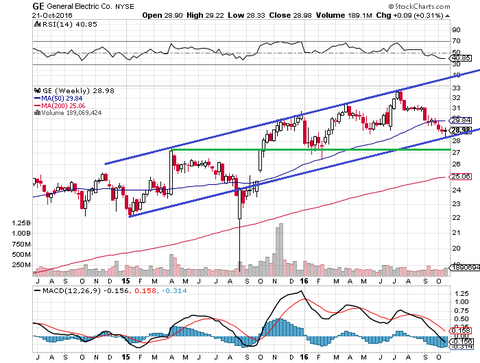Click the 20 price axis label
Viewport: 480px width, 363px height.
tap(456, 248)
